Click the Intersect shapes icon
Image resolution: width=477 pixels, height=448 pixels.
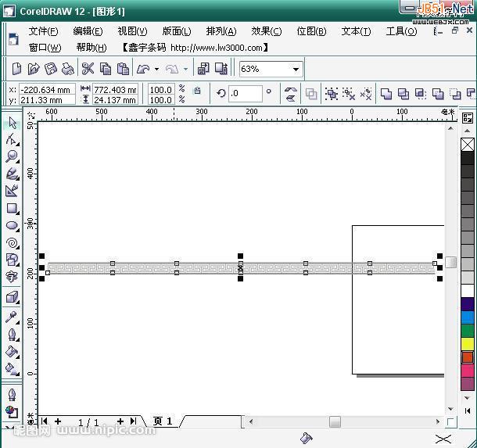tap(421, 94)
